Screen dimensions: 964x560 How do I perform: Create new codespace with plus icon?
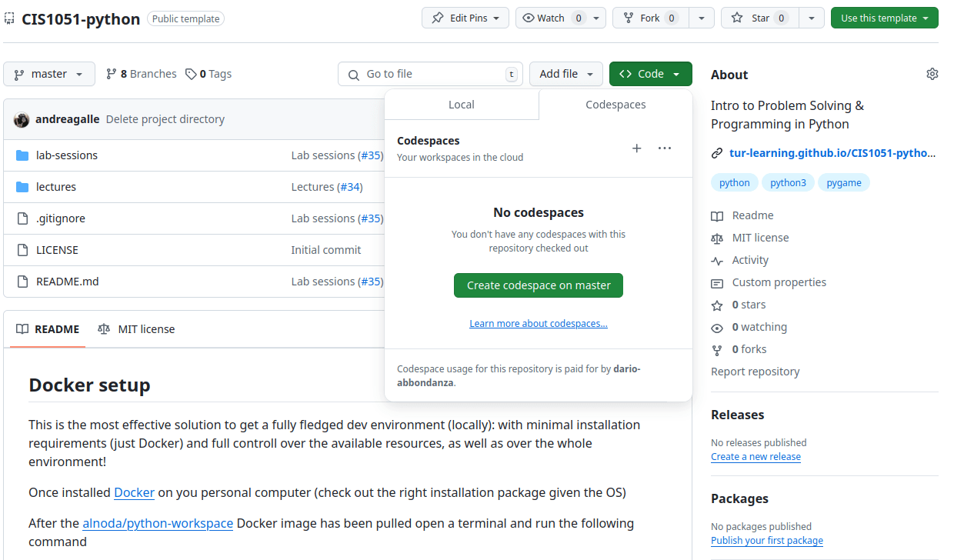coord(636,148)
